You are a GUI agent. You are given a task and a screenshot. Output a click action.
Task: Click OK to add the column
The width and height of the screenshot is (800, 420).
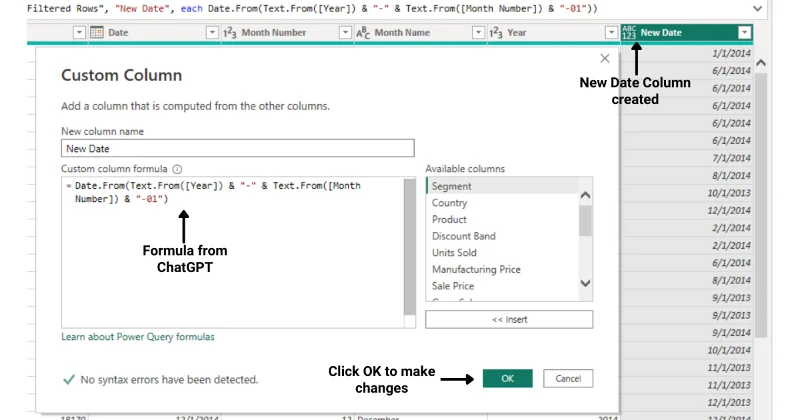(x=508, y=379)
